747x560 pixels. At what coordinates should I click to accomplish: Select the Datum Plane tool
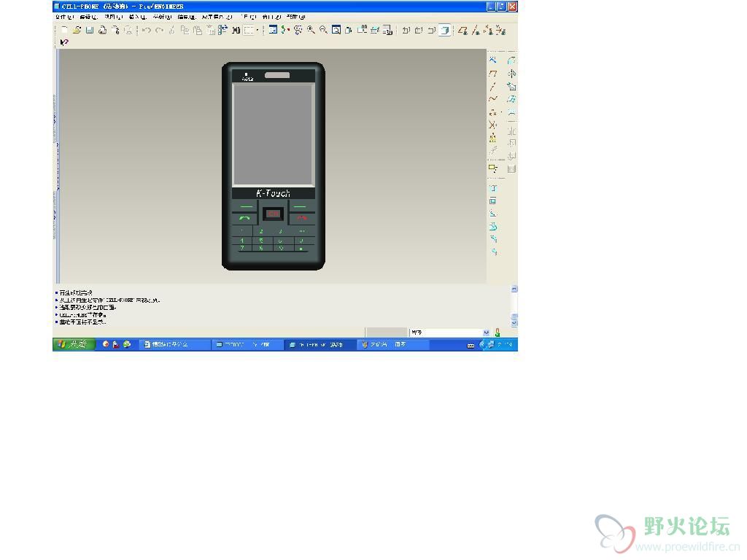(492, 74)
